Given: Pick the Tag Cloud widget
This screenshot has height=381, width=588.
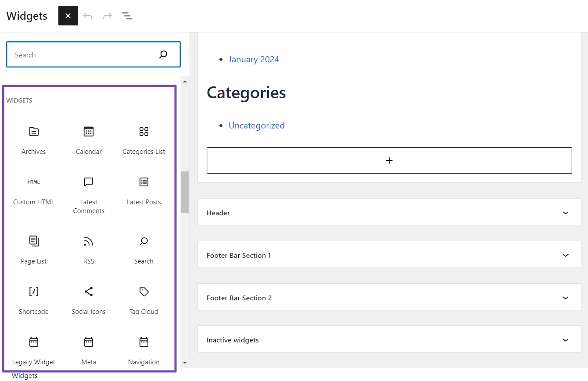Looking at the screenshot, I should coord(144,301).
